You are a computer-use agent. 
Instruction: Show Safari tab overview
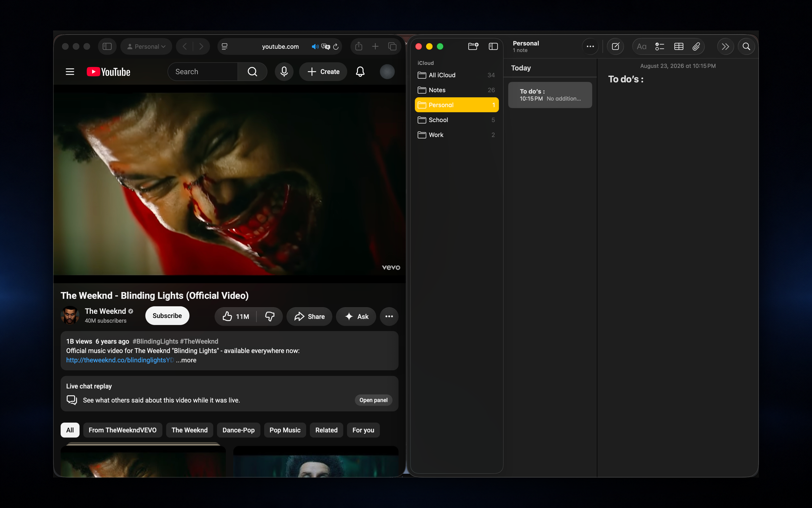pyautogui.click(x=392, y=46)
